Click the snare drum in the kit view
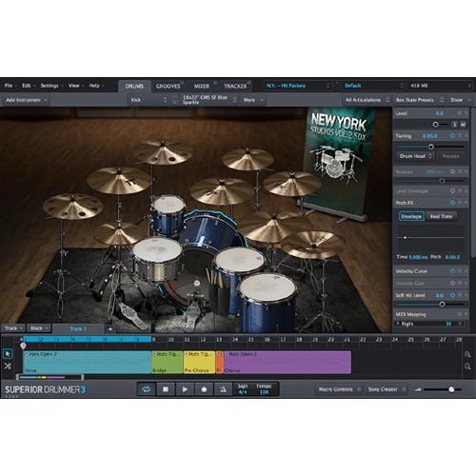 click(x=157, y=259)
